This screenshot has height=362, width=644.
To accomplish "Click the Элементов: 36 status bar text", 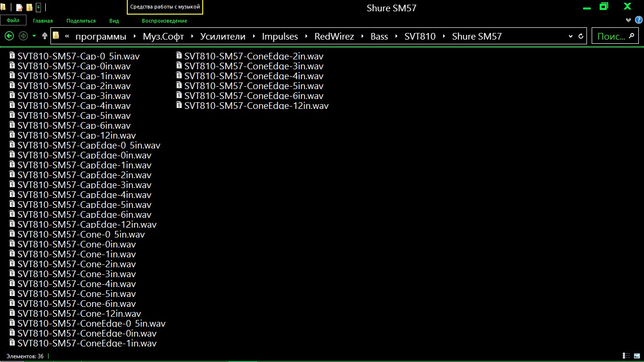I will [25, 356].
